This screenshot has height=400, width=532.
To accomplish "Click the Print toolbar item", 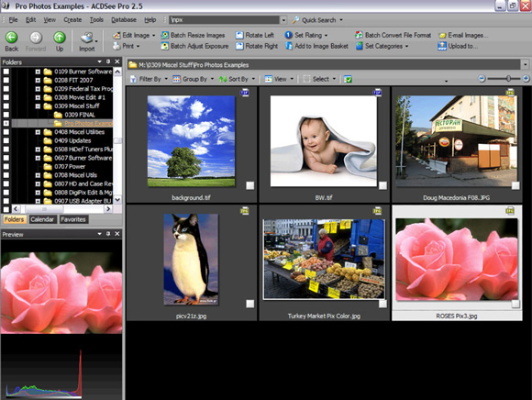I will [x=127, y=46].
